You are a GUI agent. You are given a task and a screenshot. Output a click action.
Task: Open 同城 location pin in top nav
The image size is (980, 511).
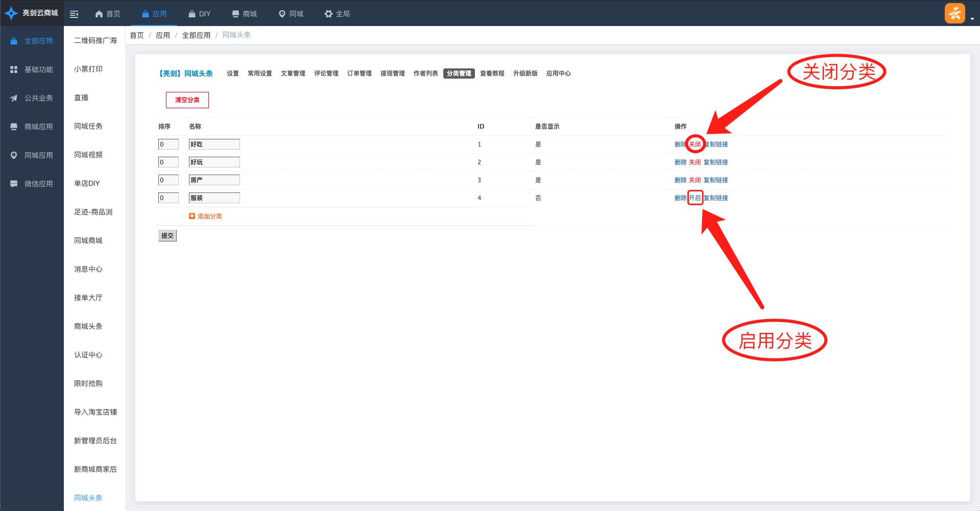pyautogui.click(x=281, y=14)
